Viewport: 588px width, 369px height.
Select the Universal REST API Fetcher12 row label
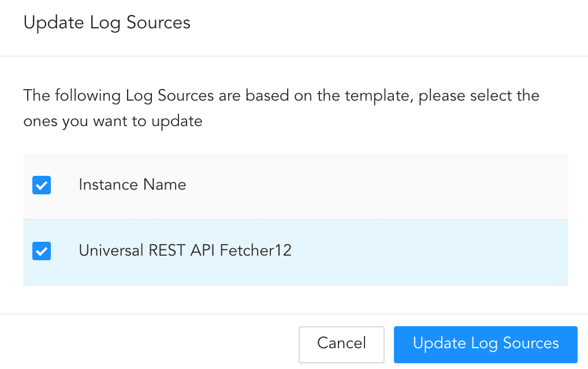tap(185, 251)
